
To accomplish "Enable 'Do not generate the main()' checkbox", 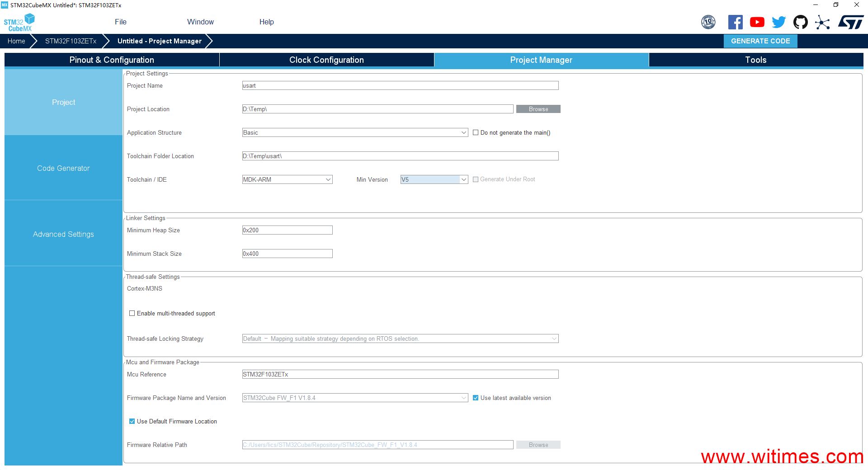I will click(476, 132).
